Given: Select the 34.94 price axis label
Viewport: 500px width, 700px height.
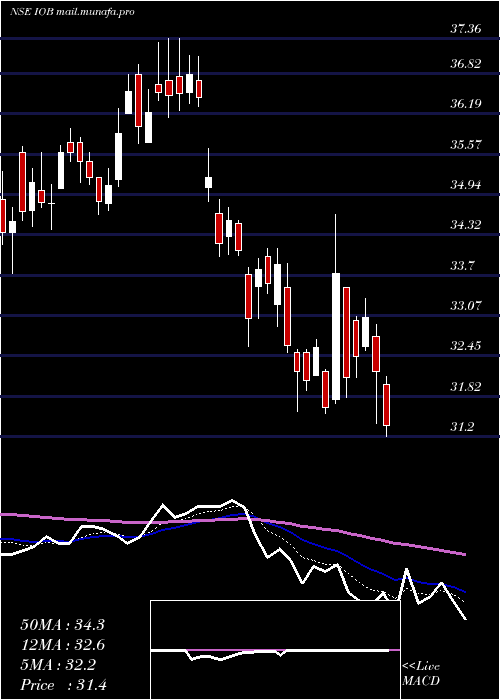Looking at the screenshot, I should coord(465,184).
